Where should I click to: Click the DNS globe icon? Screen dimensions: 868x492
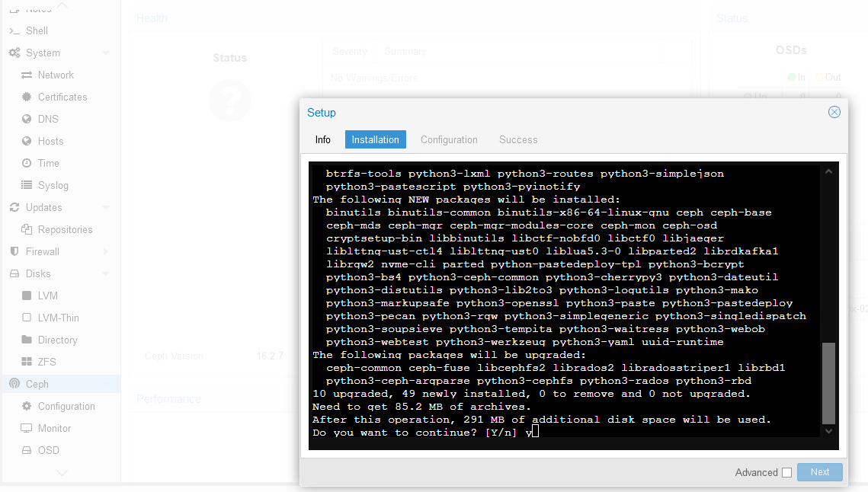coord(27,120)
